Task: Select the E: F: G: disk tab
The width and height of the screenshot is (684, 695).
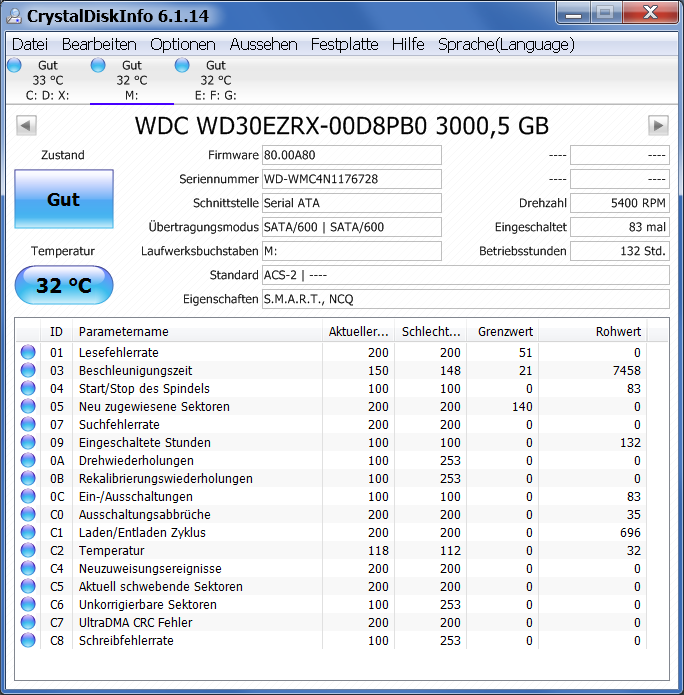Action: tap(215, 80)
